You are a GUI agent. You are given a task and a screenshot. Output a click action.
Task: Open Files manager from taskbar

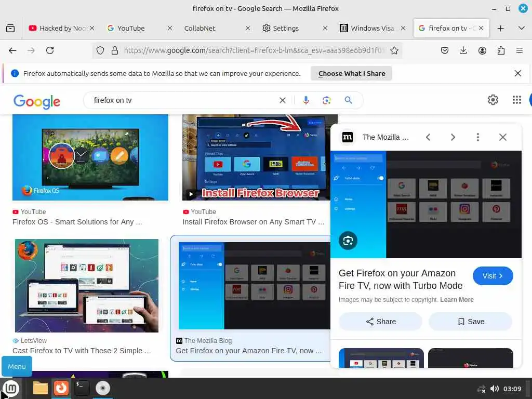pos(40,388)
